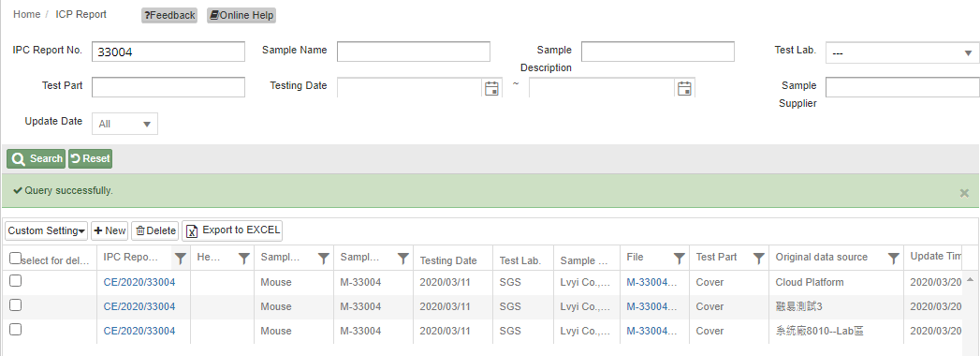Filter the second Sampl... column
Screen dimensions: 980x356
(x=403, y=258)
